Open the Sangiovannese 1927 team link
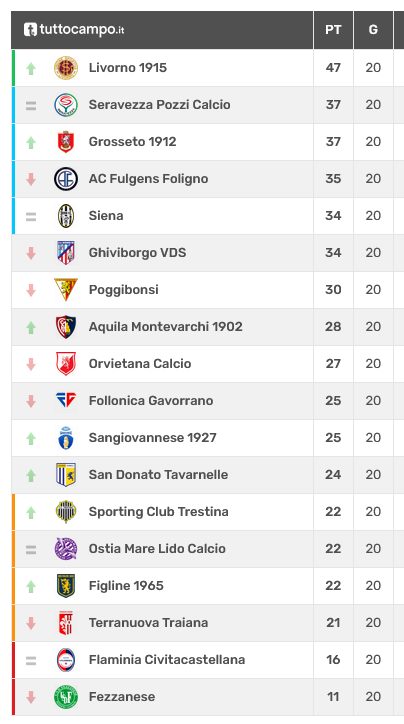Image resolution: width=404 pixels, height=724 pixels. (152, 437)
